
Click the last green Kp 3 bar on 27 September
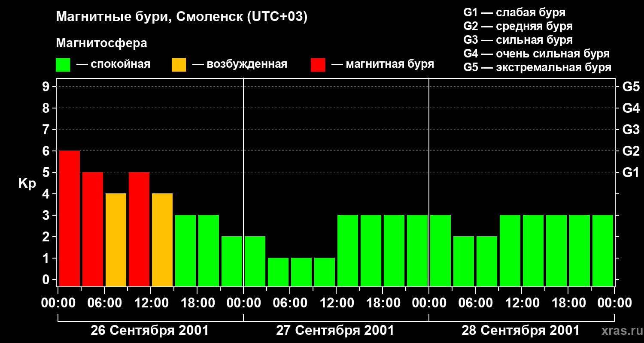click(417, 250)
